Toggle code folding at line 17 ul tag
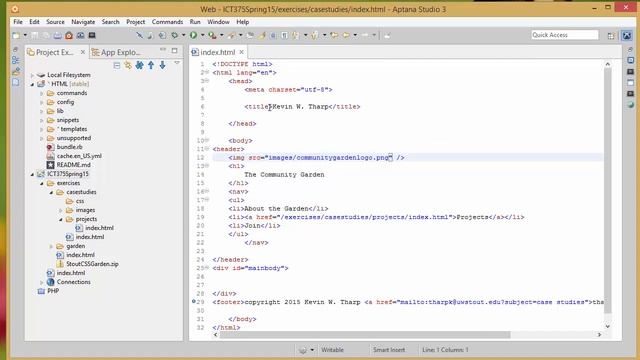This screenshot has height=360, width=640. (x=207, y=200)
